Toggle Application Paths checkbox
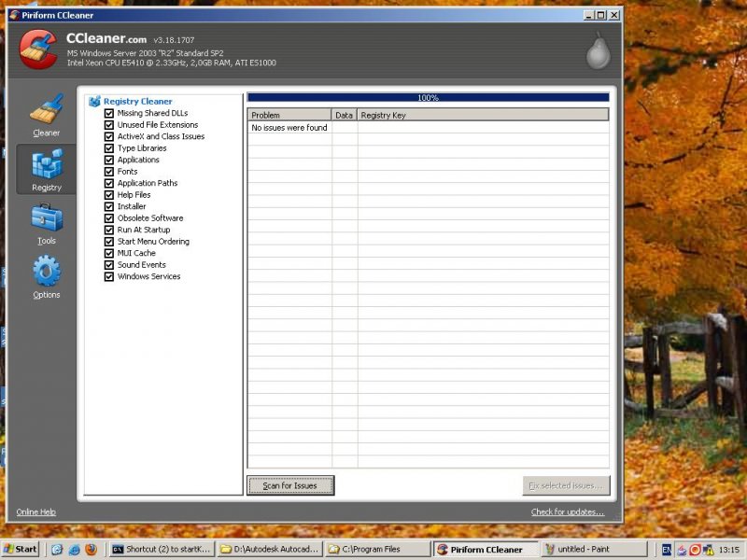 (109, 183)
